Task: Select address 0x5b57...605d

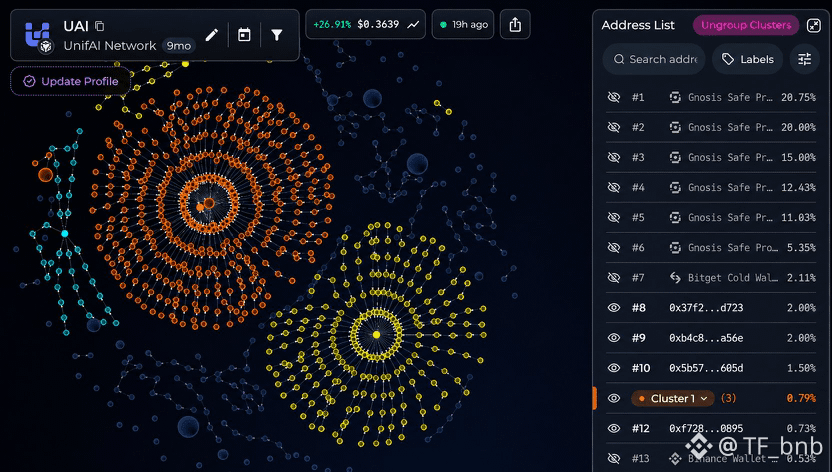Action: pos(706,368)
